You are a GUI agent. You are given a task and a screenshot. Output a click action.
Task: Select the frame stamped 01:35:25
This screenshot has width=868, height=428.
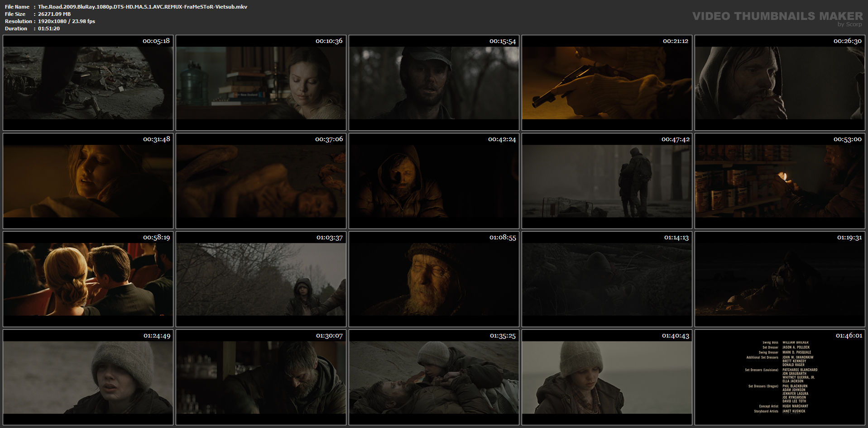[434, 377]
